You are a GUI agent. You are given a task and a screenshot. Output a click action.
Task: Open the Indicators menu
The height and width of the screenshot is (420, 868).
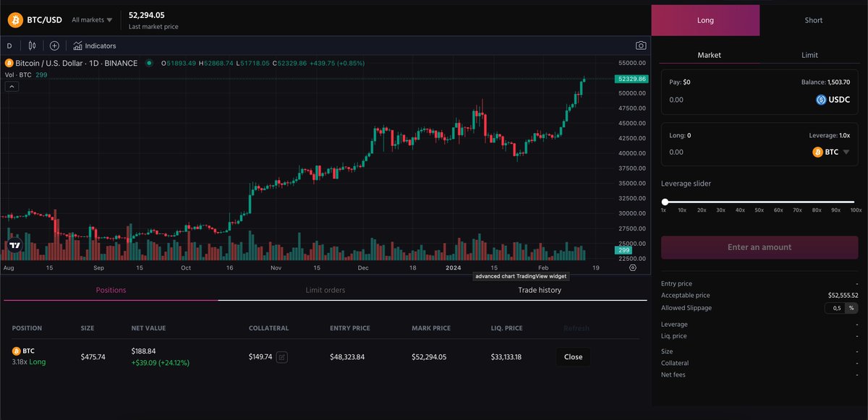(x=94, y=46)
